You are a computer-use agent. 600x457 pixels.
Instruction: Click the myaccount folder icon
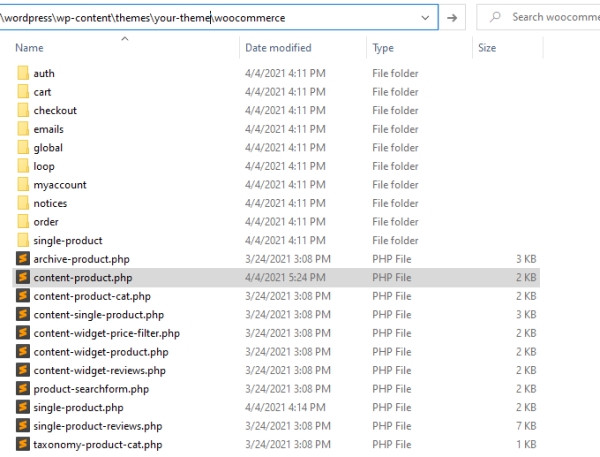23,184
